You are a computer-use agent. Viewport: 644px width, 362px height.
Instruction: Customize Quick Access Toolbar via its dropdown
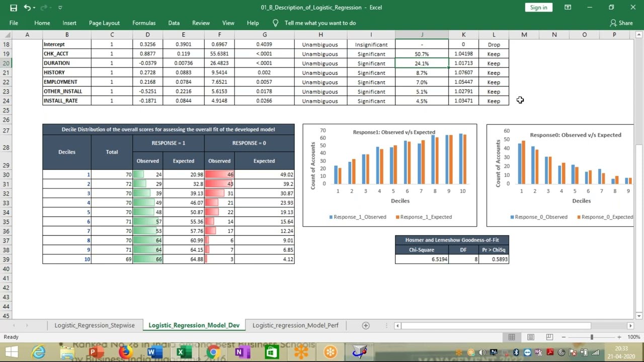click(60, 8)
